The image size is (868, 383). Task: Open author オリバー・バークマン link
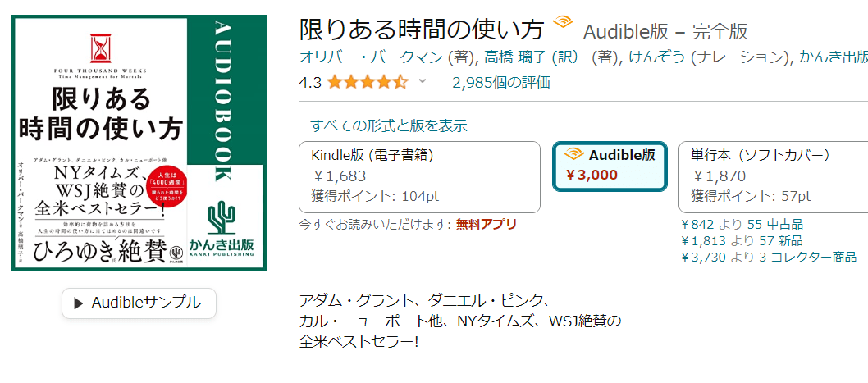point(371,57)
